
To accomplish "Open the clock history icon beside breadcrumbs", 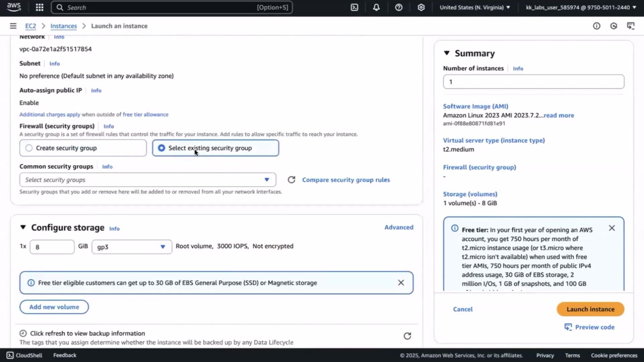I will point(613,26).
